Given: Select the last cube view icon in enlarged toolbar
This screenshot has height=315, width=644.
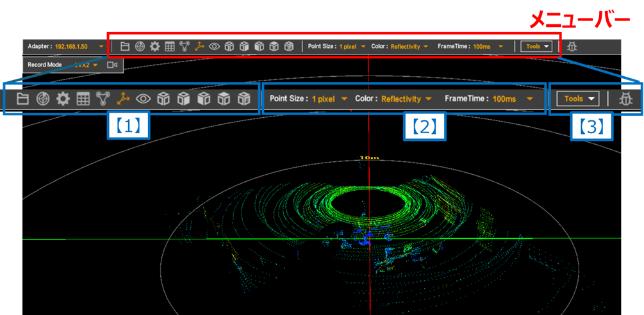Looking at the screenshot, I should coord(244,99).
